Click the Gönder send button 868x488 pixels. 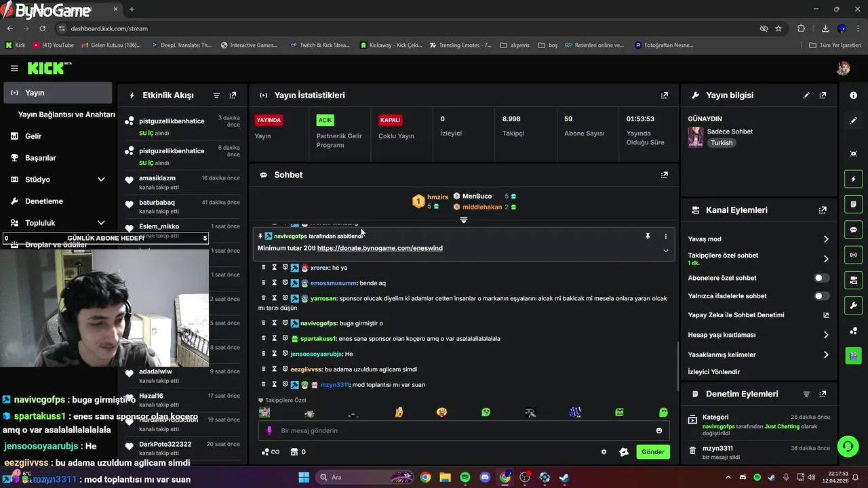(x=653, y=452)
